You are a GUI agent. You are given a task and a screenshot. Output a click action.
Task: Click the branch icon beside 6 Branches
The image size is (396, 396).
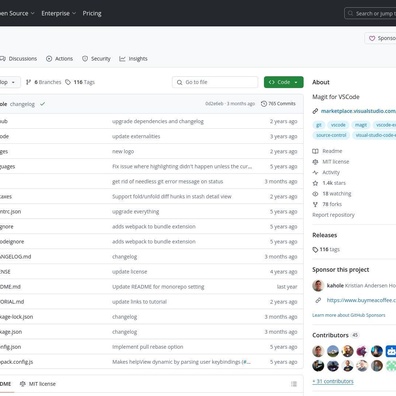click(28, 82)
